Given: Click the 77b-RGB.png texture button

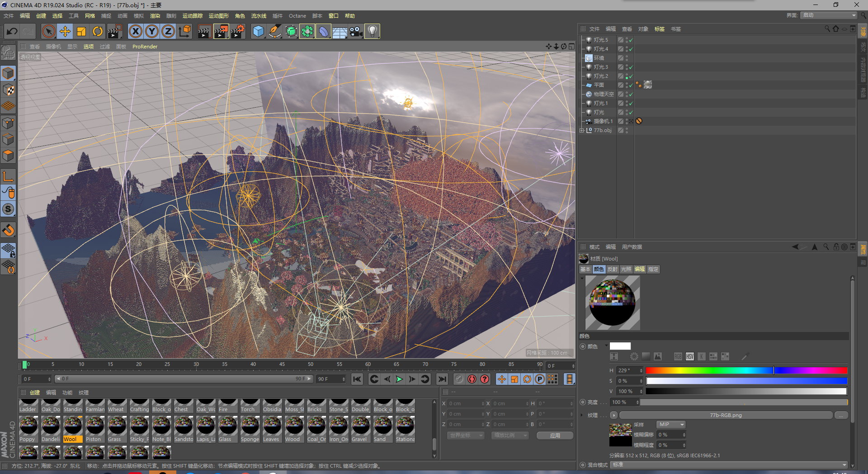Looking at the screenshot, I should pyautogui.click(x=726, y=415).
